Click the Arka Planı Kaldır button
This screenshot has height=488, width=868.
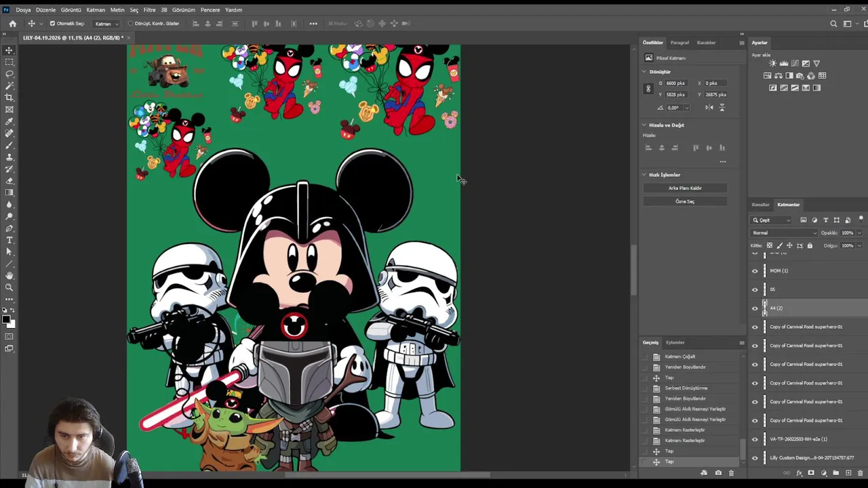pos(685,188)
